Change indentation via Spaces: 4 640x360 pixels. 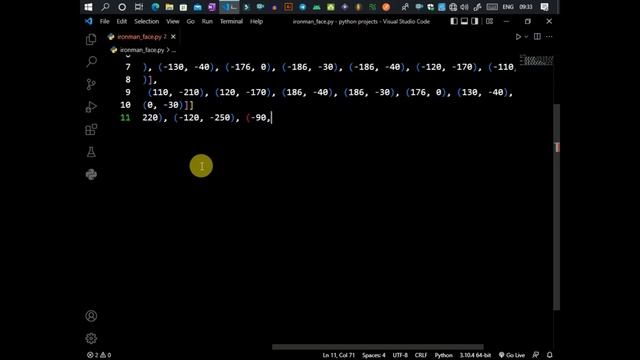[x=373, y=355]
